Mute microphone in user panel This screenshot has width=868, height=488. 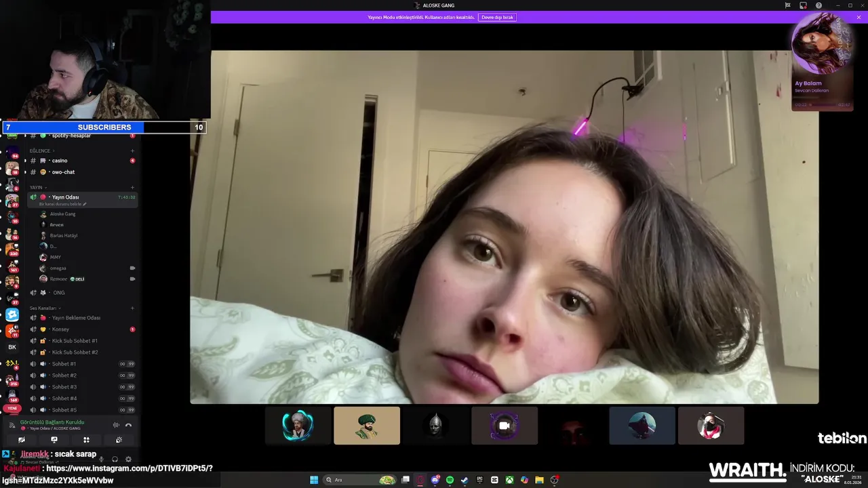tap(102, 459)
